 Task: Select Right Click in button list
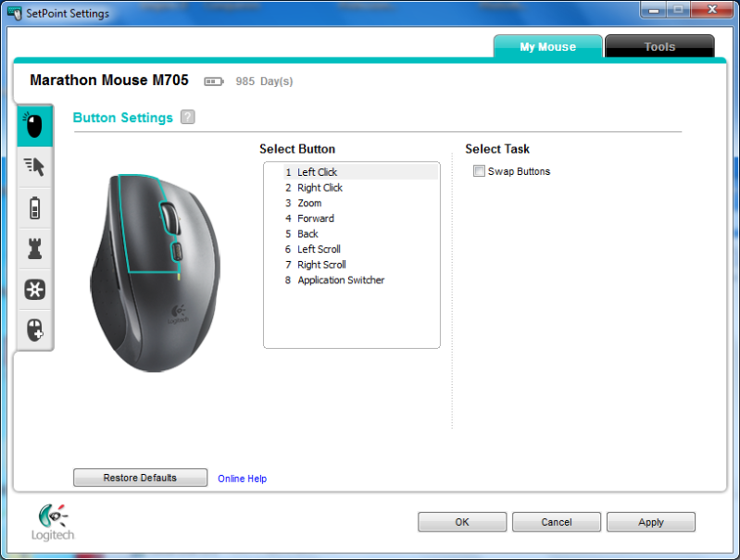pyautogui.click(x=360, y=188)
